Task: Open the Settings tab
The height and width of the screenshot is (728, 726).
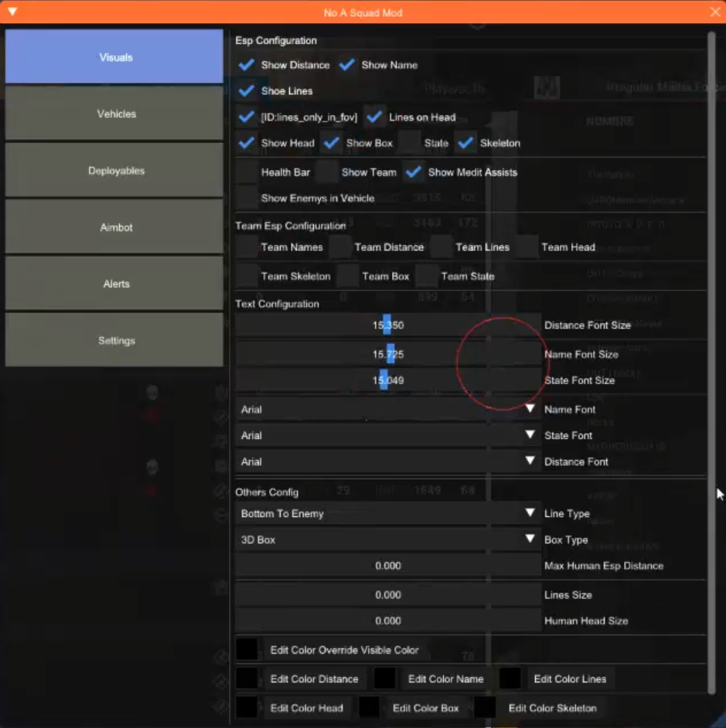Action: click(114, 341)
